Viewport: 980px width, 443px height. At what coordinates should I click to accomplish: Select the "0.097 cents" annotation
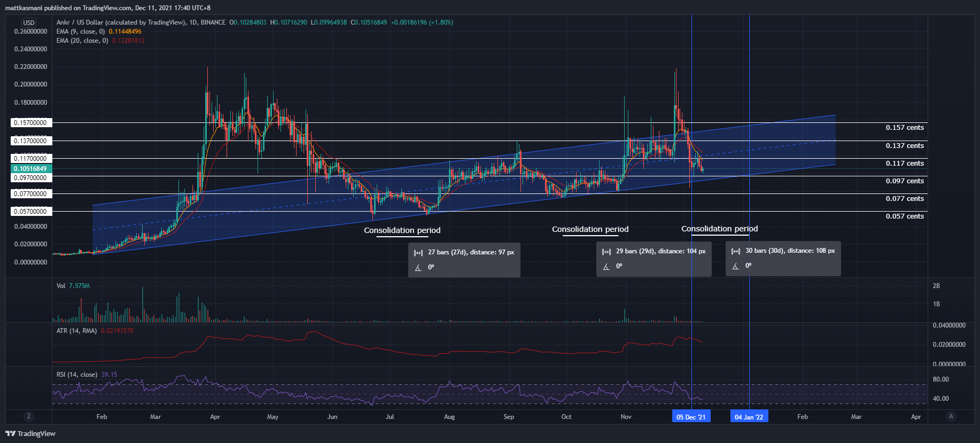click(x=905, y=181)
